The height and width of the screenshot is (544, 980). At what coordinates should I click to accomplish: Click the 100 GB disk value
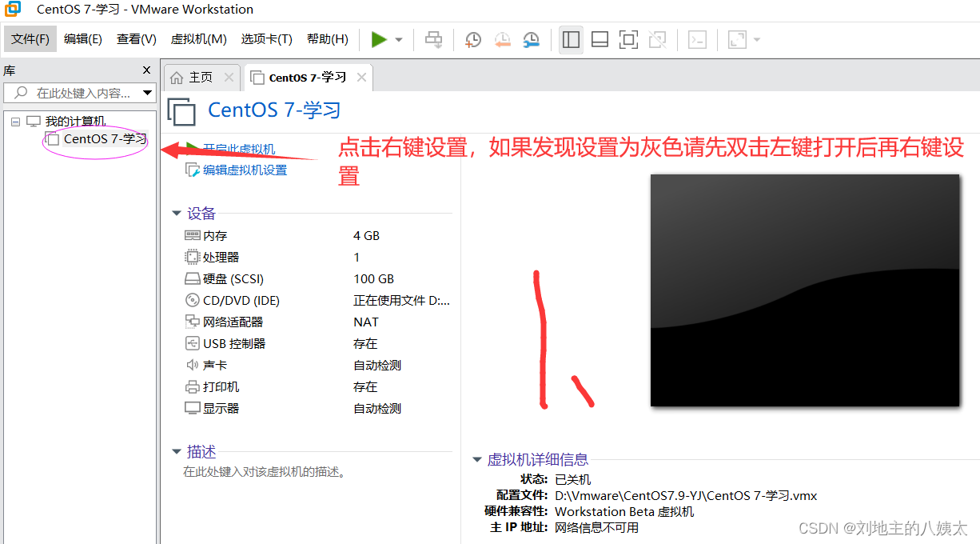373,278
